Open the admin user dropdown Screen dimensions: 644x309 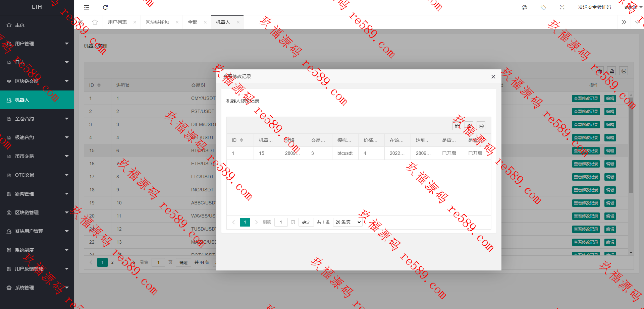(633, 7)
